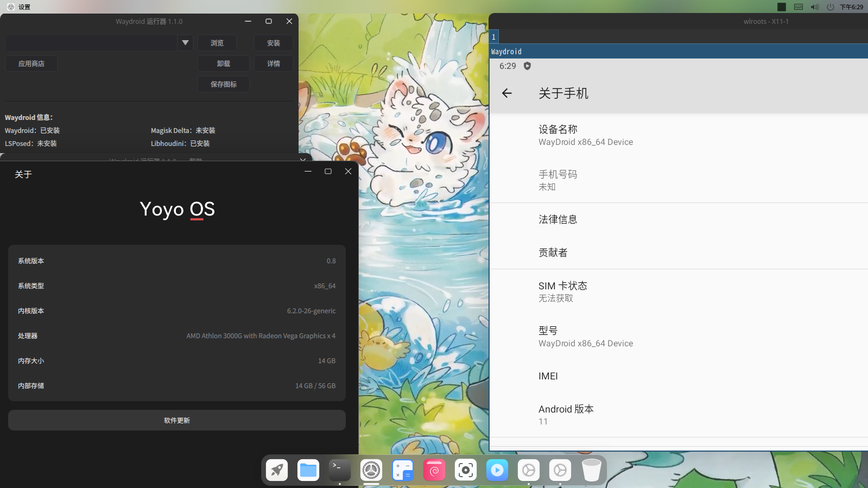Close the 关于 window
Viewport: 868px width, 488px height.
coord(349,171)
